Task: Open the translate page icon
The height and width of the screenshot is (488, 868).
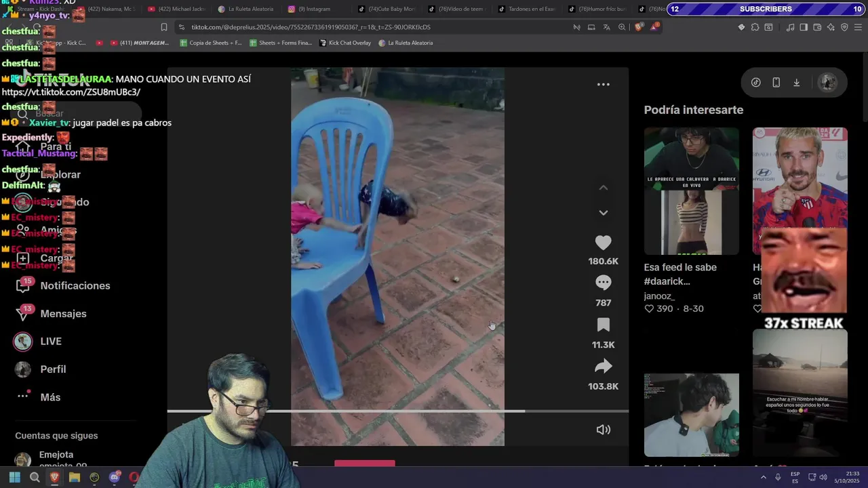Action: click(x=606, y=27)
